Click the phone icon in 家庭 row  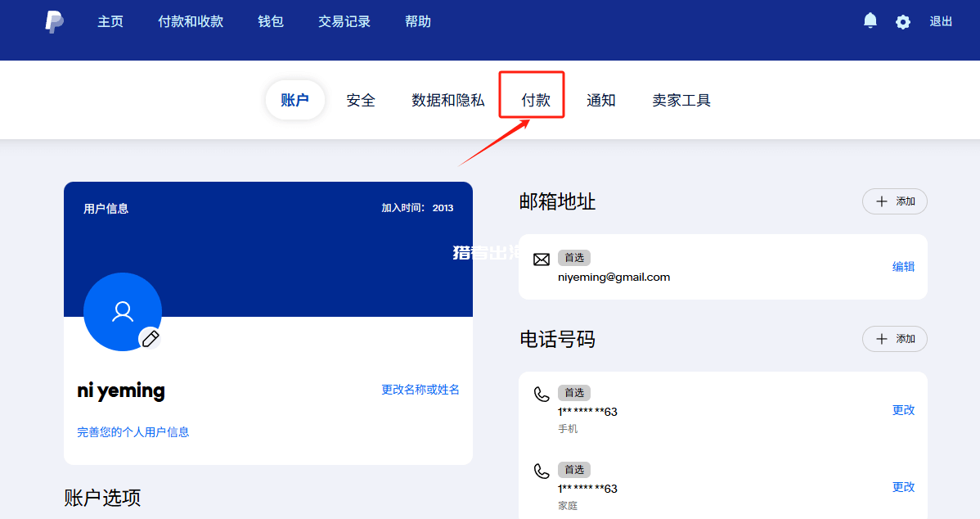point(542,471)
